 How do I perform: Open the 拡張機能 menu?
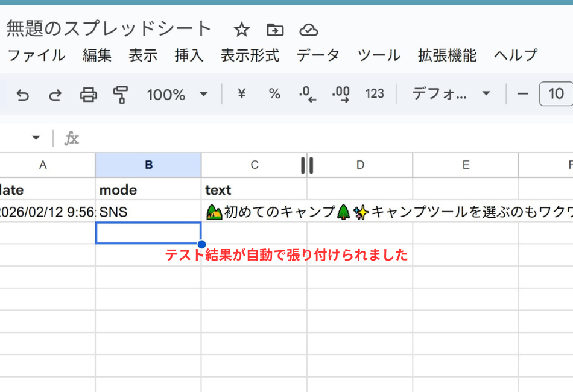pyautogui.click(x=446, y=55)
